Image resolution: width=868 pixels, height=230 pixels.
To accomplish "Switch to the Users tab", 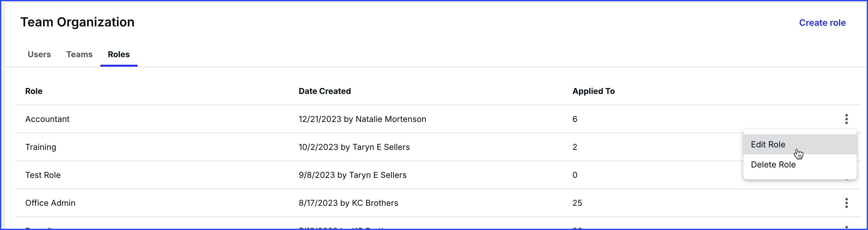I will tap(39, 54).
